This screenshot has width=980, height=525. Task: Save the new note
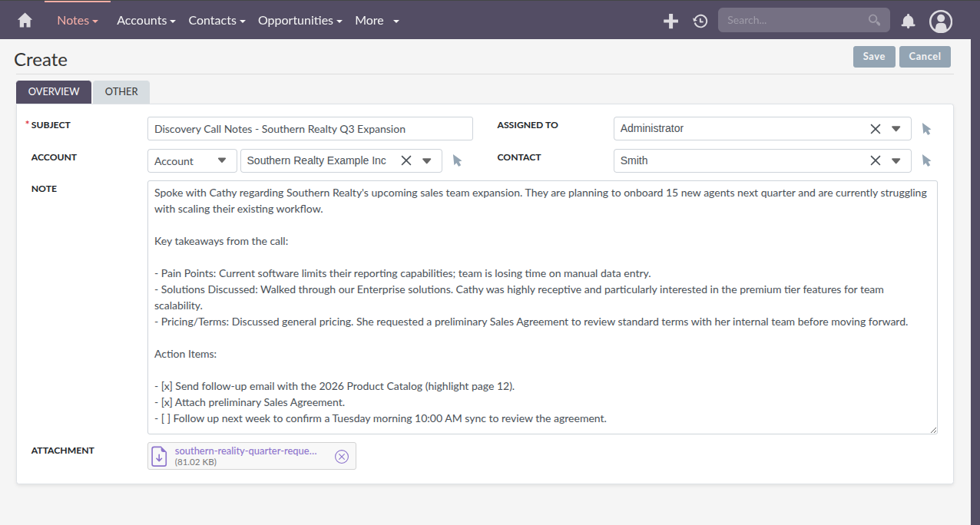coord(873,56)
